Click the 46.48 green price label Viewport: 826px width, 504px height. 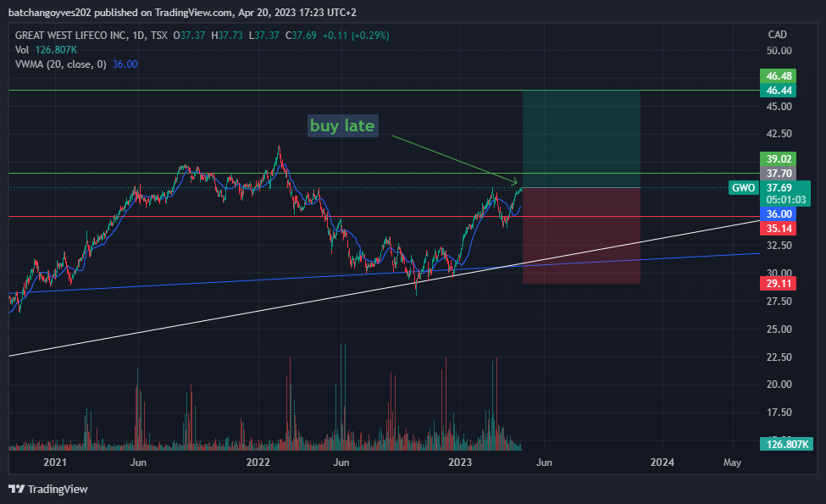(779, 76)
